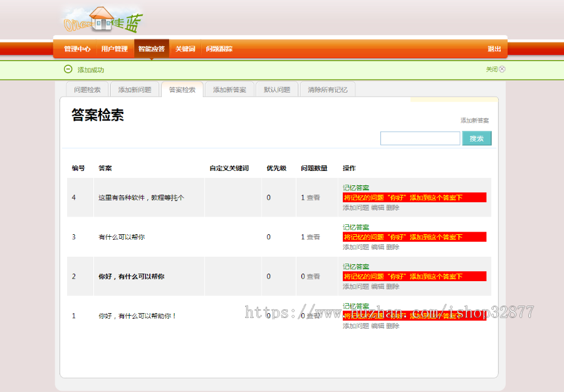Close the success notification via 关闭
Viewport: 564px width, 392px height.
[x=495, y=69]
